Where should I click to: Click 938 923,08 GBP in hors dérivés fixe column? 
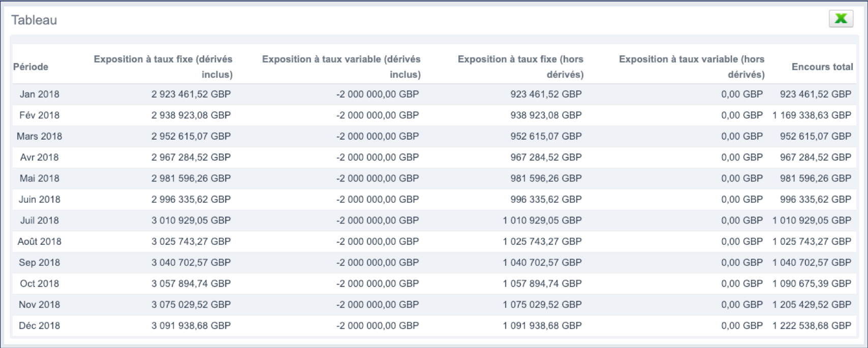[546, 115]
